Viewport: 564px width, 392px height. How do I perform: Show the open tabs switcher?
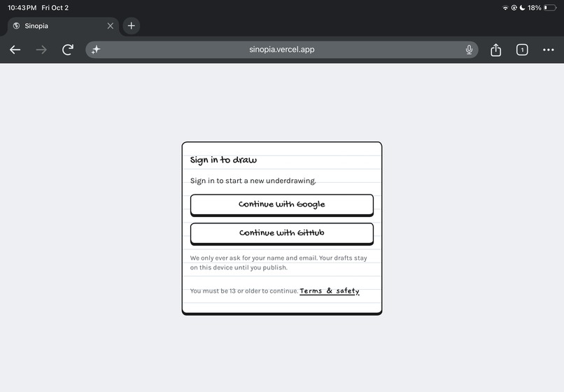[x=522, y=50]
